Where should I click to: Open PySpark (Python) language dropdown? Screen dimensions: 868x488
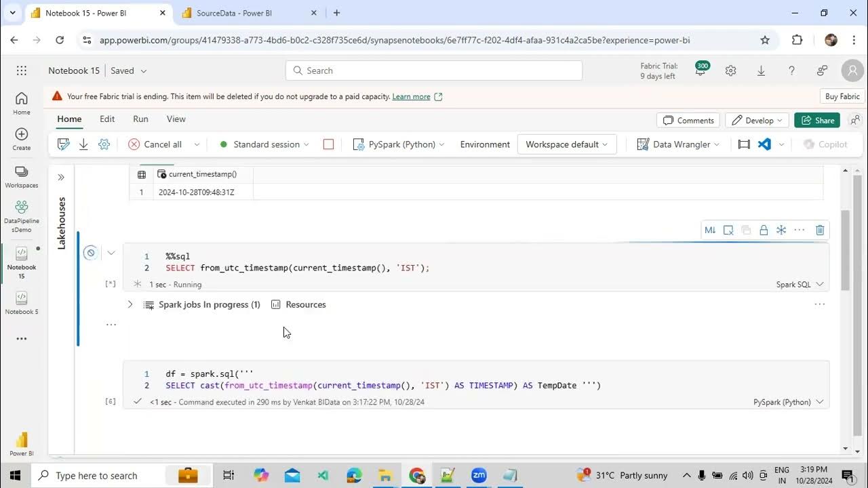(x=399, y=144)
